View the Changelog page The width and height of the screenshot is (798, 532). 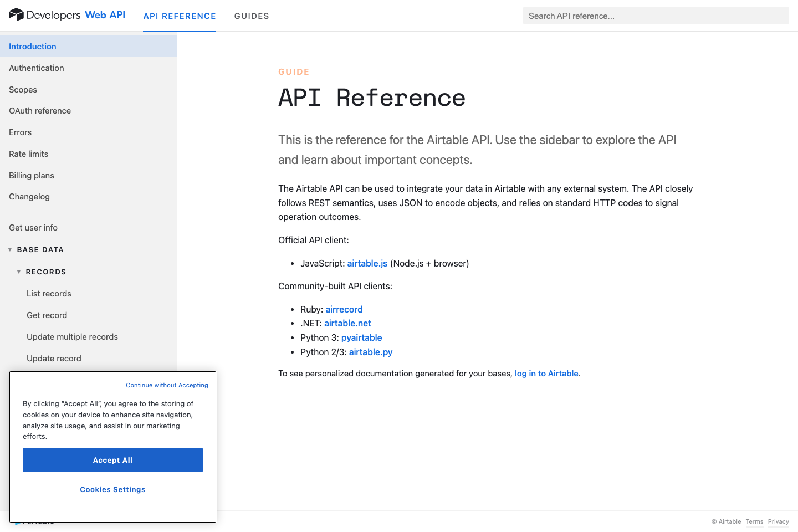coord(29,196)
